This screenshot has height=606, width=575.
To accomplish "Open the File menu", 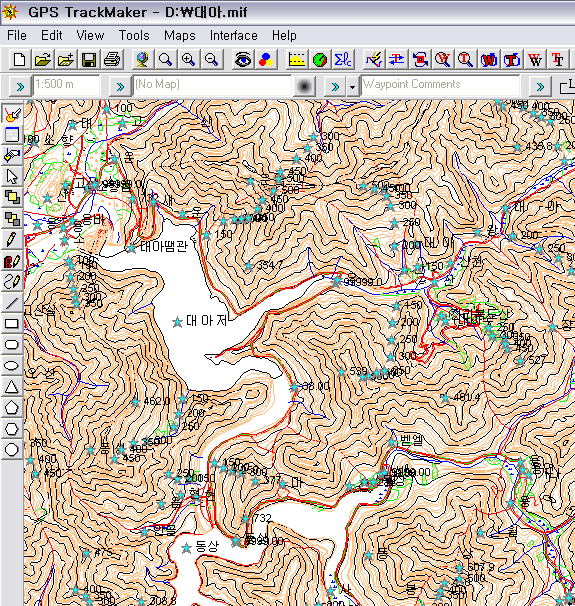I will click(x=17, y=36).
